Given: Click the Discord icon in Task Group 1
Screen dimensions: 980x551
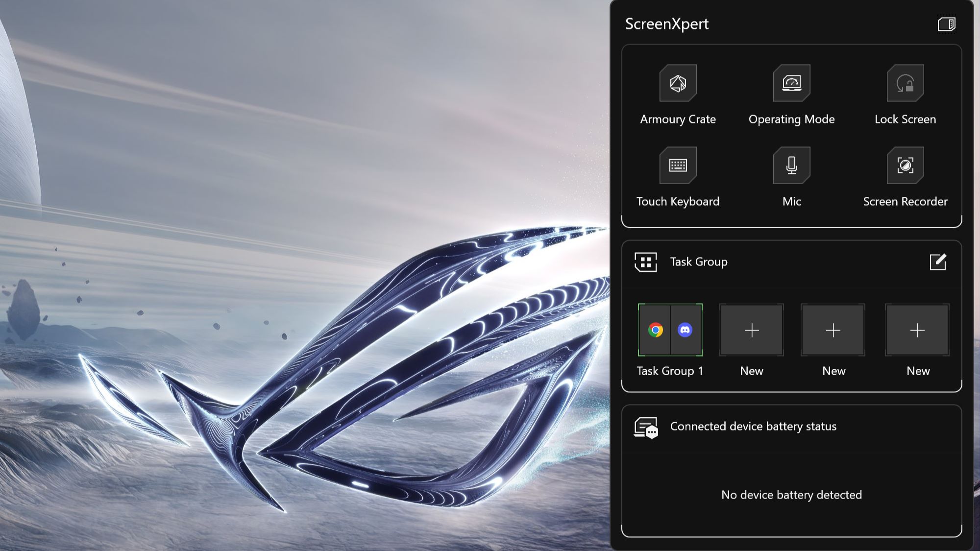Looking at the screenshot, I should tap(685, 330).
